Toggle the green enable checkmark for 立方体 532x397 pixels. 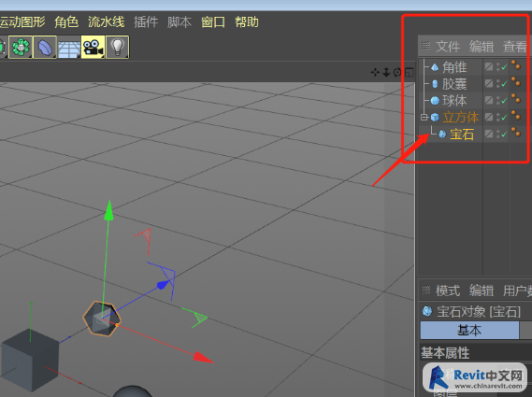[504, 118]
